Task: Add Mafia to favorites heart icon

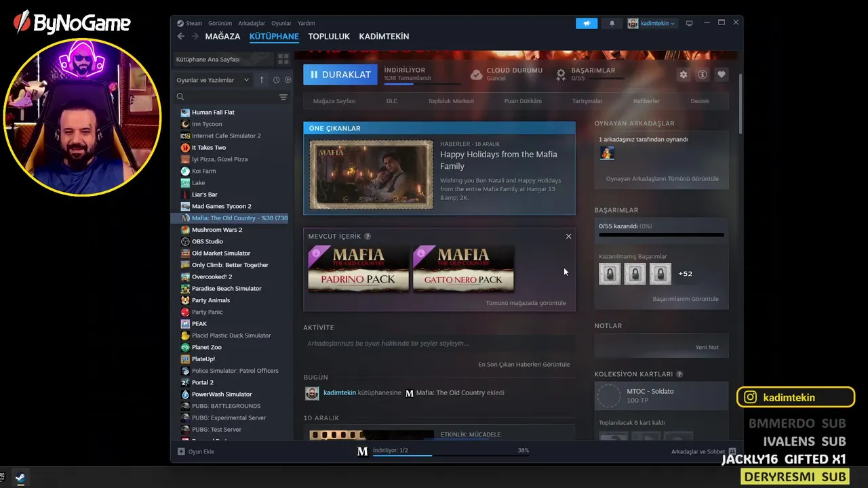Action: click(x=722, y=75)
